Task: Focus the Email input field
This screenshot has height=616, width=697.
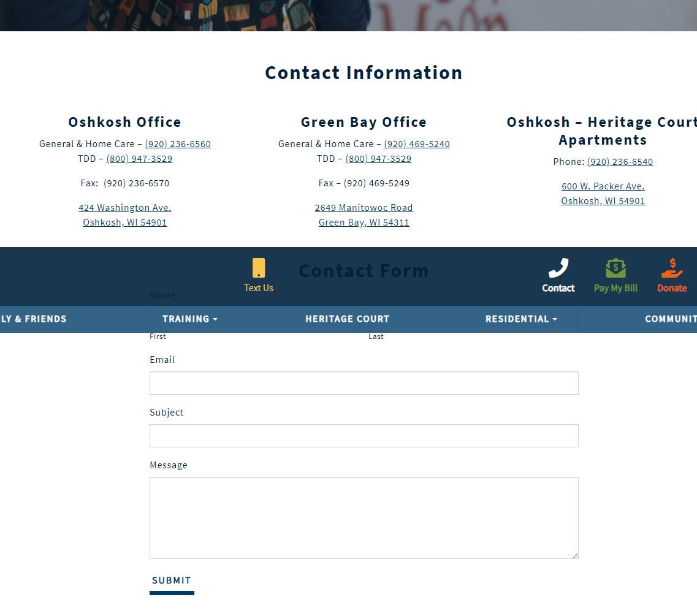Action: [x=364, y=383]
